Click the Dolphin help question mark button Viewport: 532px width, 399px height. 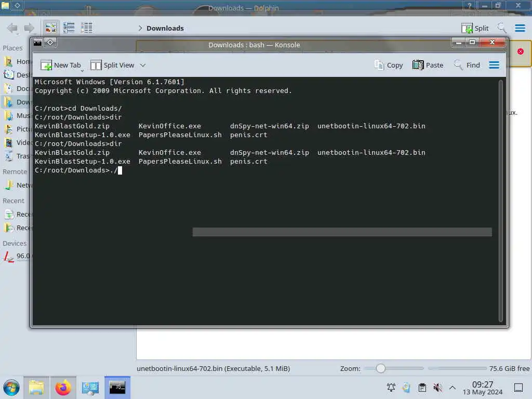click(469, 5)
